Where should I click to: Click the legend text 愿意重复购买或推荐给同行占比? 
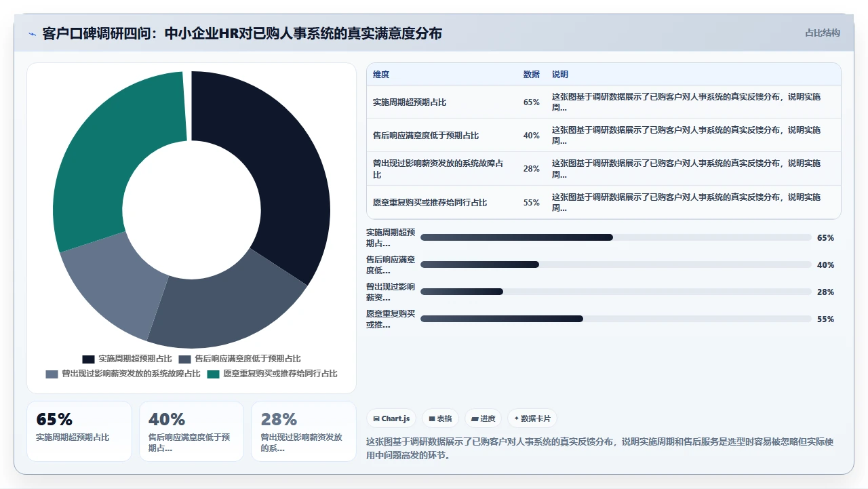(280, 374)
